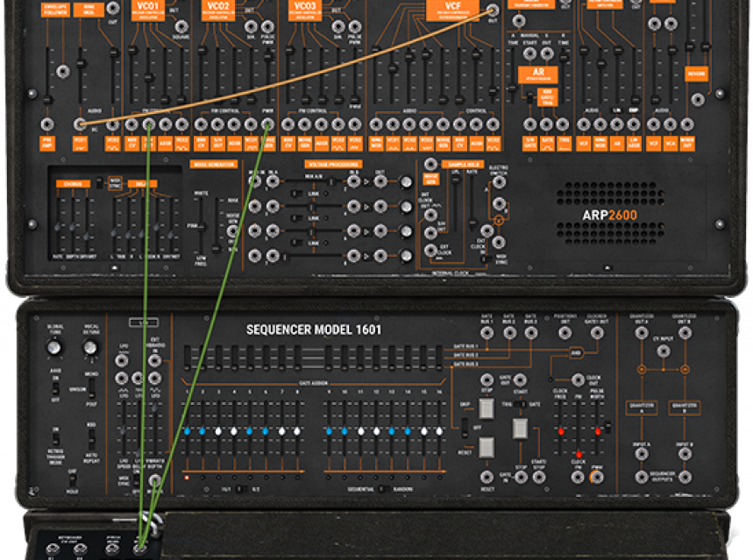
Task: Click the Gate Bus 3 jack
Action: (x=530, y=333)
